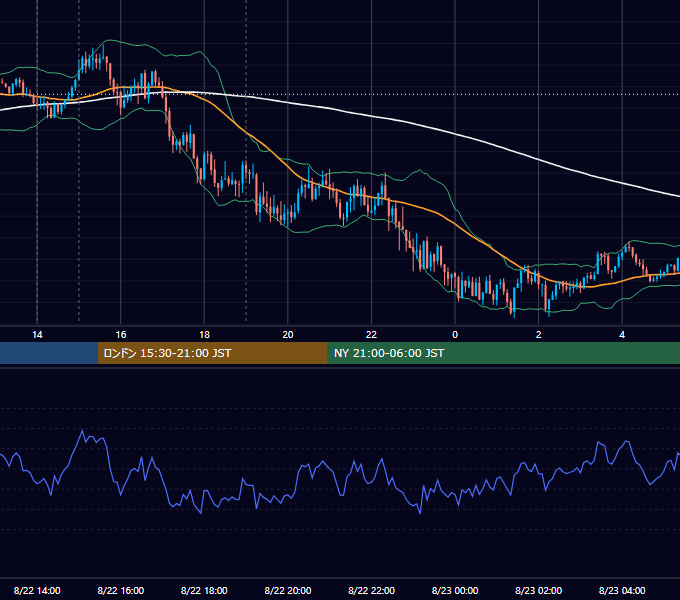680x600 pixels.
Task: Select the NY 21:00-06:00 JST session bar
Action: pyautogui.click(x=503, y=353)
